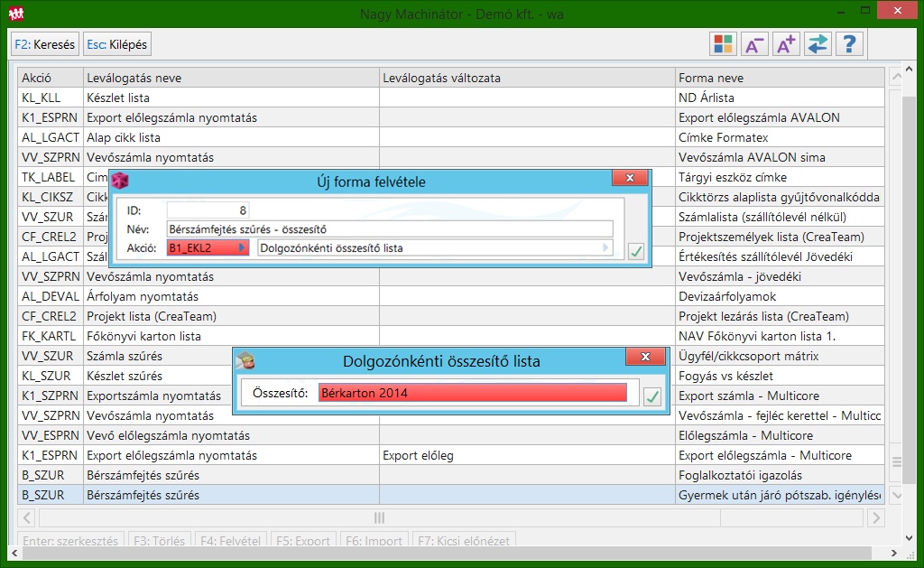This screenshot has width=924, height=568.
Task: Click window bottom scrollbar left arrow
Action: coord(14,554)
